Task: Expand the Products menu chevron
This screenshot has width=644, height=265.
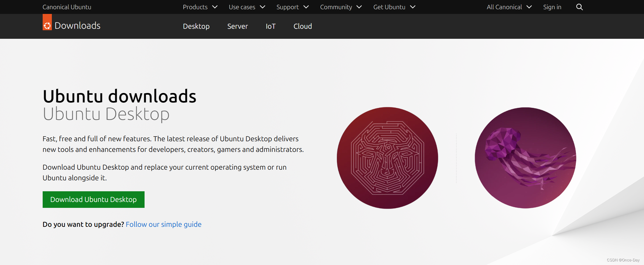Action: tap(215, 7)
